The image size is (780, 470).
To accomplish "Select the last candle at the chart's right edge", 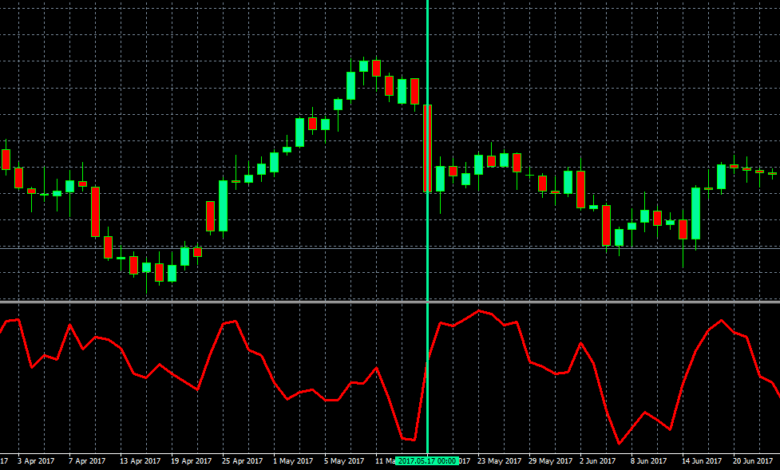I will 772,173.
